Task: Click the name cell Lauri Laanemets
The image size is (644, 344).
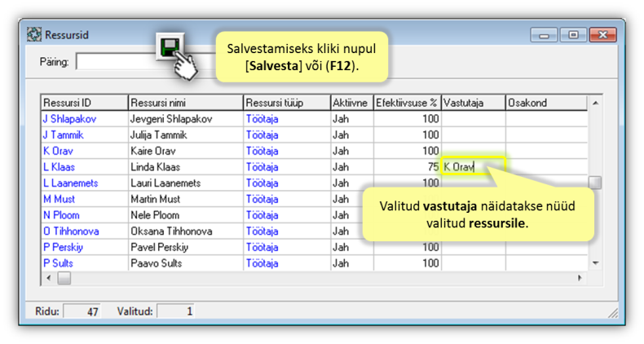Action: tap(186, 183)
